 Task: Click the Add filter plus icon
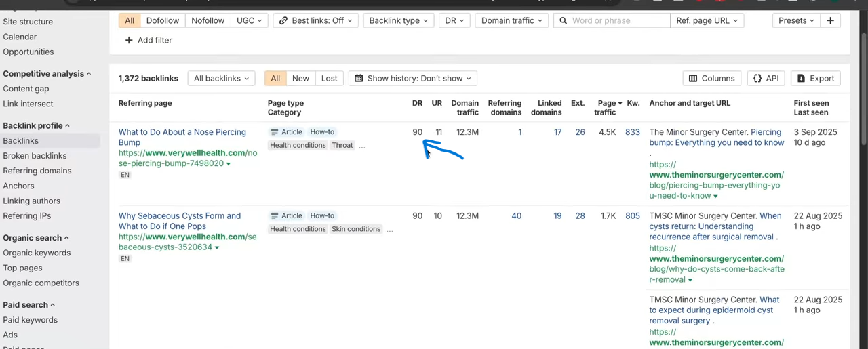coord(129,41)
